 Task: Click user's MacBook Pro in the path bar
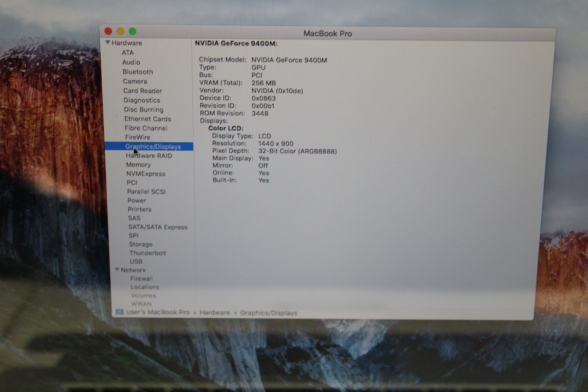[x=158, y=313]
